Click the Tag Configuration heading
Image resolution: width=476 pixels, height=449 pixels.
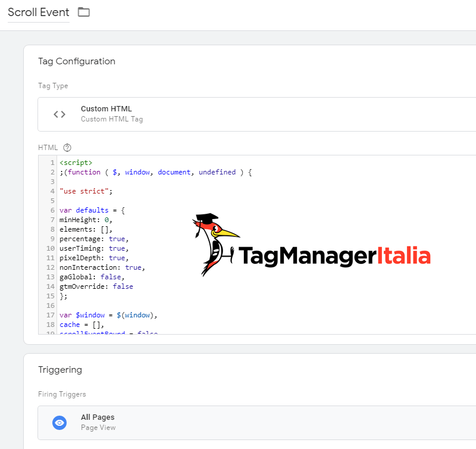click(x=77, y=61)
